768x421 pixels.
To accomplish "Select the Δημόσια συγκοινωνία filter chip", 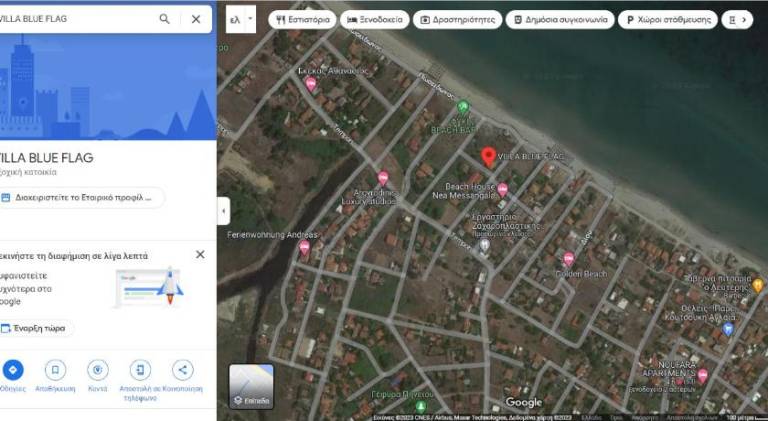I will (560, 20).
